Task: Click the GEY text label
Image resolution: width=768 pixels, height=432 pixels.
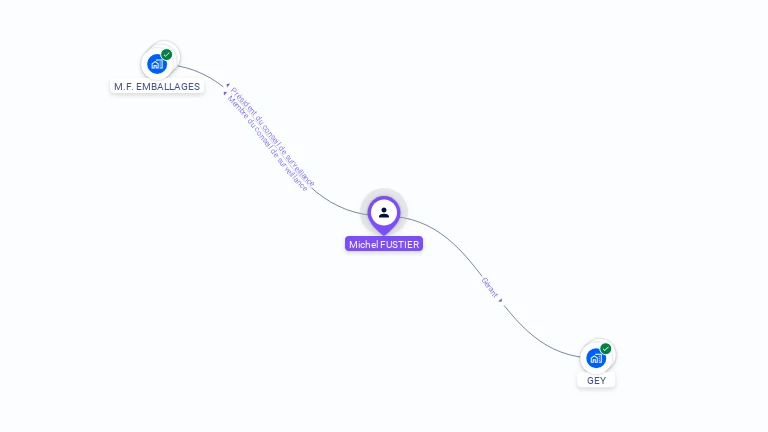Action: (596, 381)
